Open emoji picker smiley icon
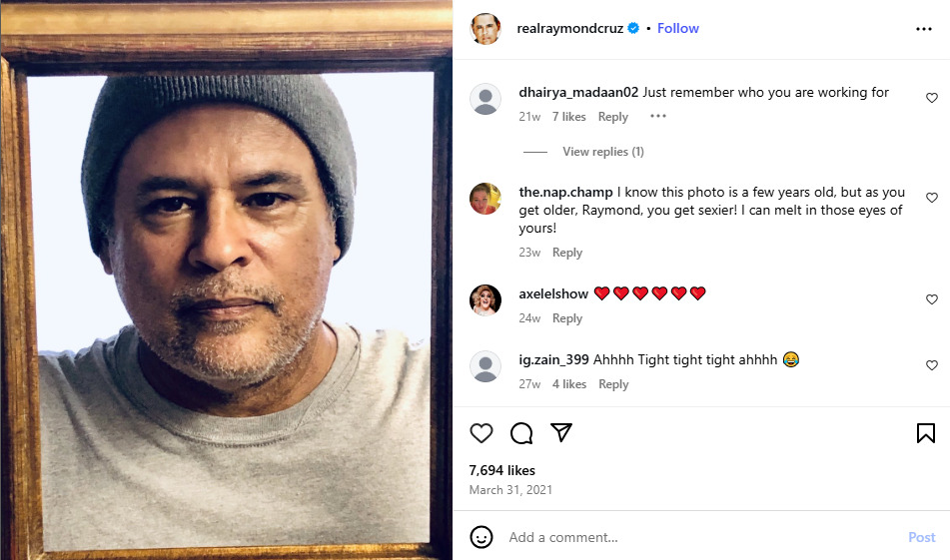950x560 pixels. click(481, 537)
